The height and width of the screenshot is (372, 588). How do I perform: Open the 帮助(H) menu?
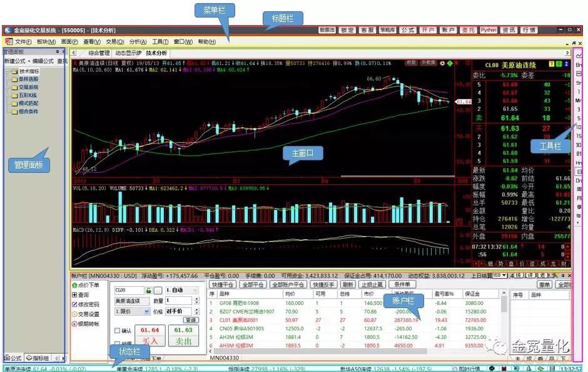(206, 42)
